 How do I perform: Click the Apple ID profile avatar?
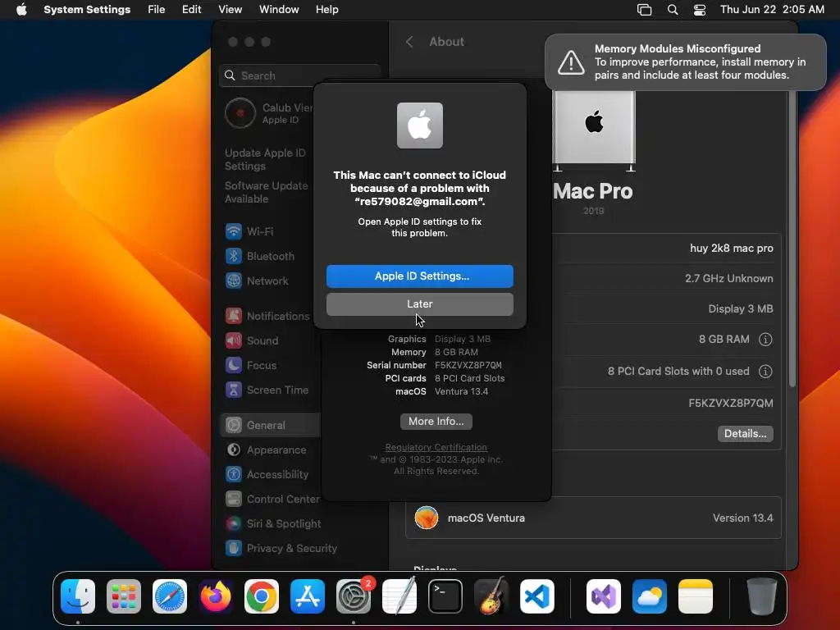tap(240, 113)
